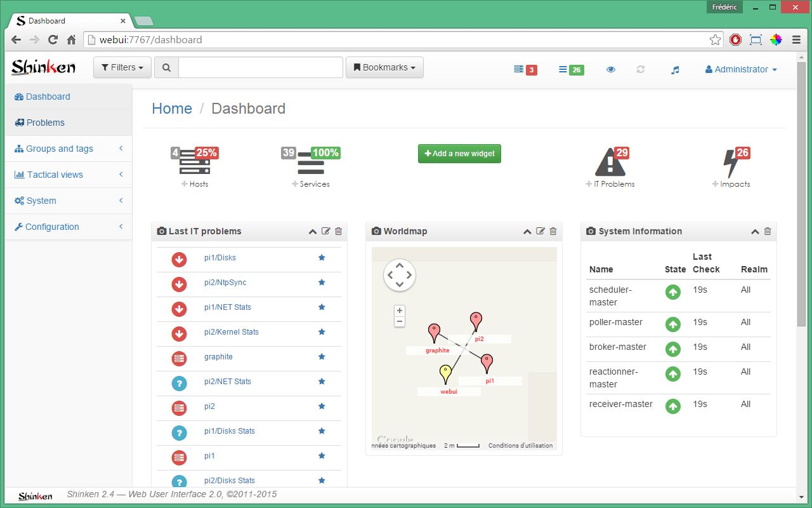Expand Tactical views sidebar menu

tap(69, 175)
